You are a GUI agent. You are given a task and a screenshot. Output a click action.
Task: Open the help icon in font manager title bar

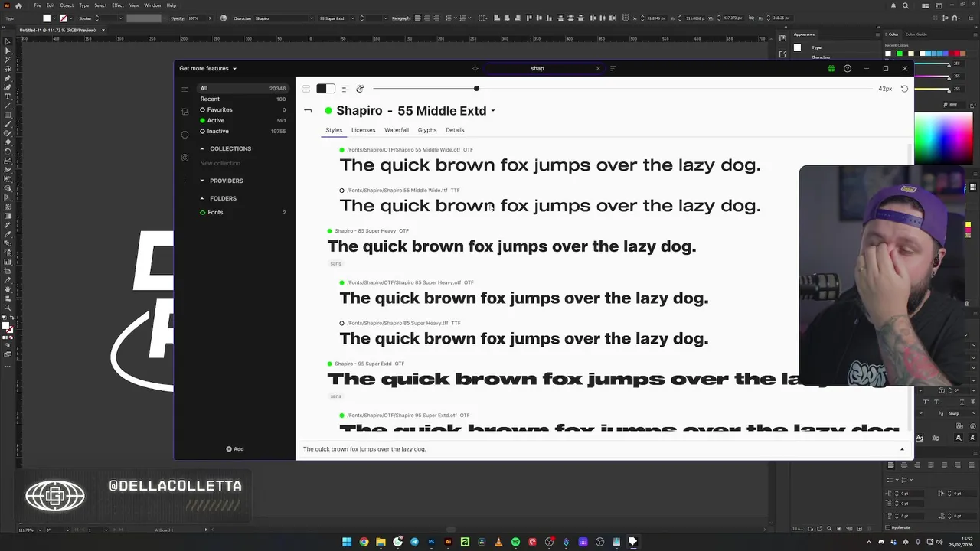click(x=847, y=69)
